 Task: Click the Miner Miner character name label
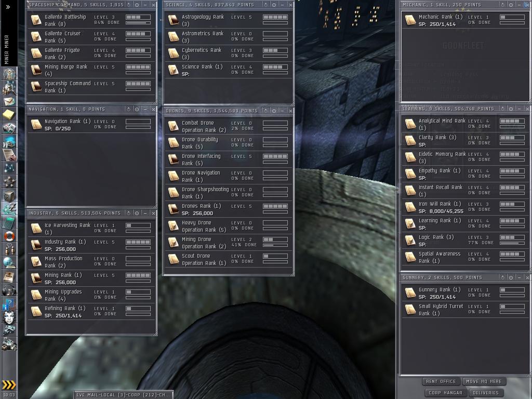6,49
